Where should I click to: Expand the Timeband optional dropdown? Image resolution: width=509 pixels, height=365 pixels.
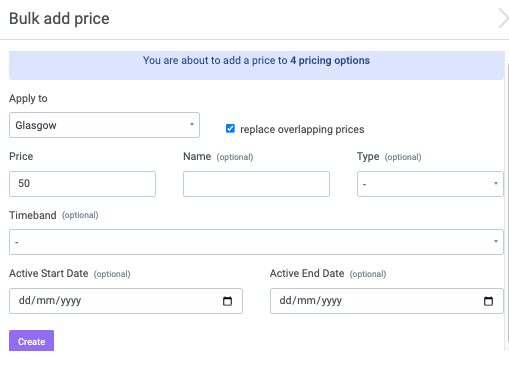256,242
